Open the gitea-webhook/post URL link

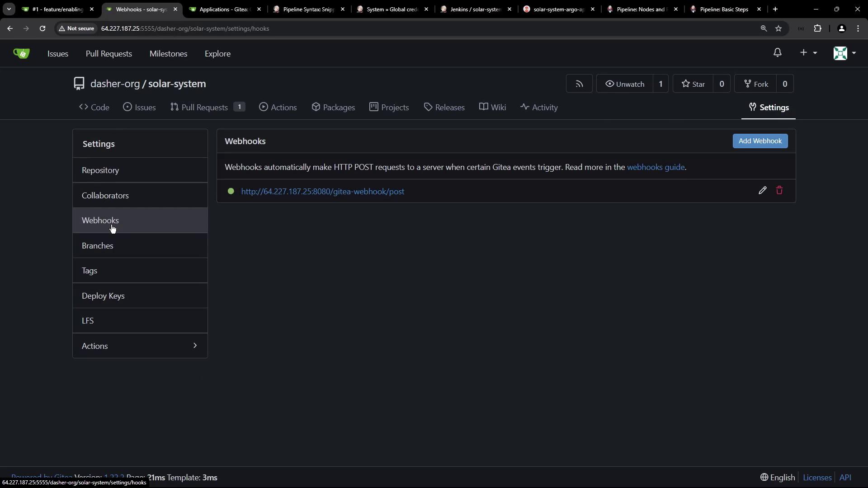point(322,192)
